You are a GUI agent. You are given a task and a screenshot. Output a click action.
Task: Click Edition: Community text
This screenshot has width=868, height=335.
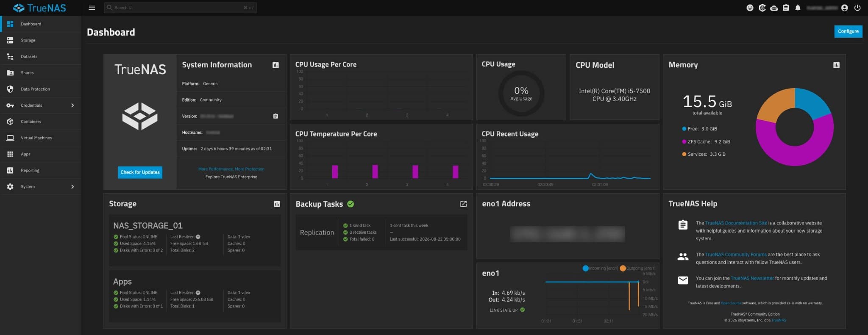[202, 100]
